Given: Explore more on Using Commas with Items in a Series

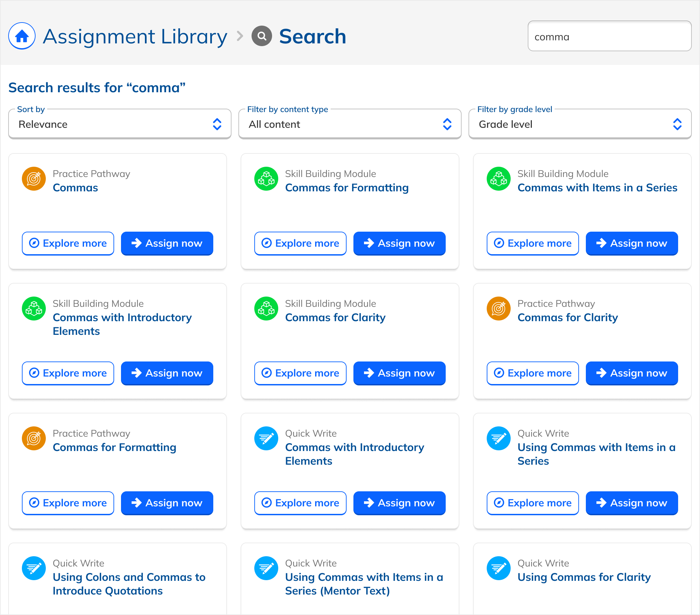Looking at the screenshot, I should tap(533, 503).
